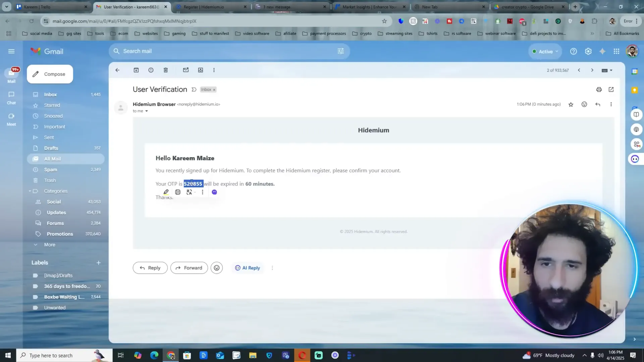Collapse the Categories section
The width and height of the screenshot is (644, 362).
pyautogui.click(x=30, y=191)
